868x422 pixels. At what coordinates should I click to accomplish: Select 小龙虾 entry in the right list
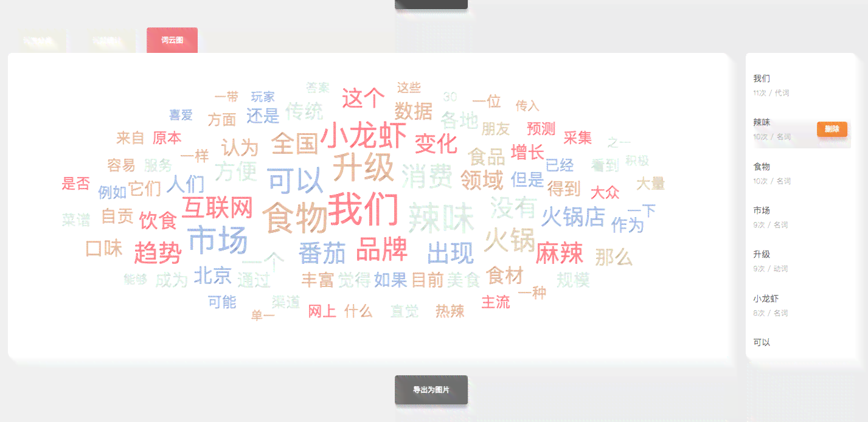click(x=766, y=299)
